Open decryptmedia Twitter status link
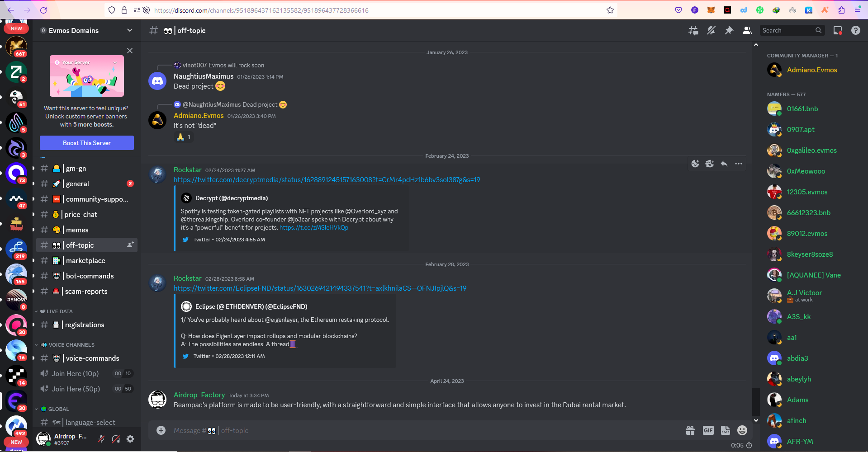The image size is (868, 452). coord(327,180)
